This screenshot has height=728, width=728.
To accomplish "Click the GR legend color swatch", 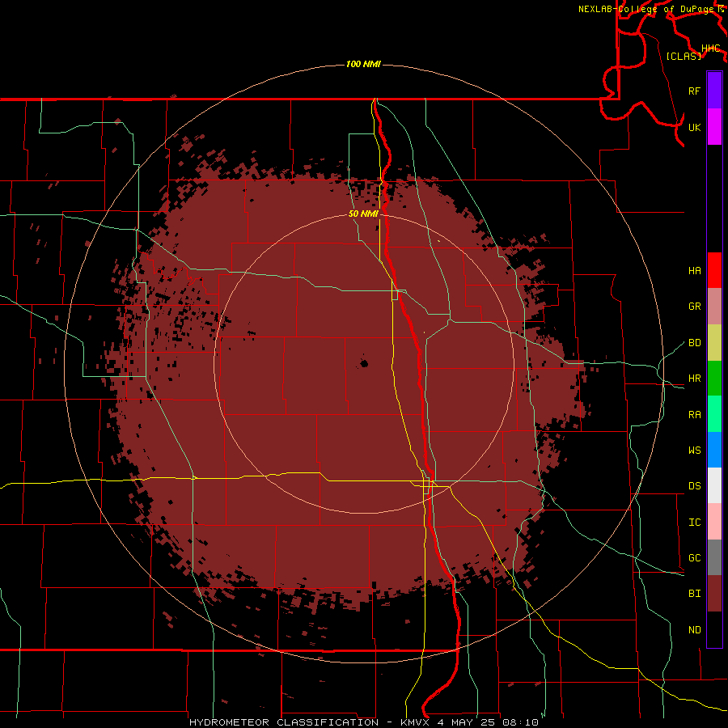I will tap(714, 307).
